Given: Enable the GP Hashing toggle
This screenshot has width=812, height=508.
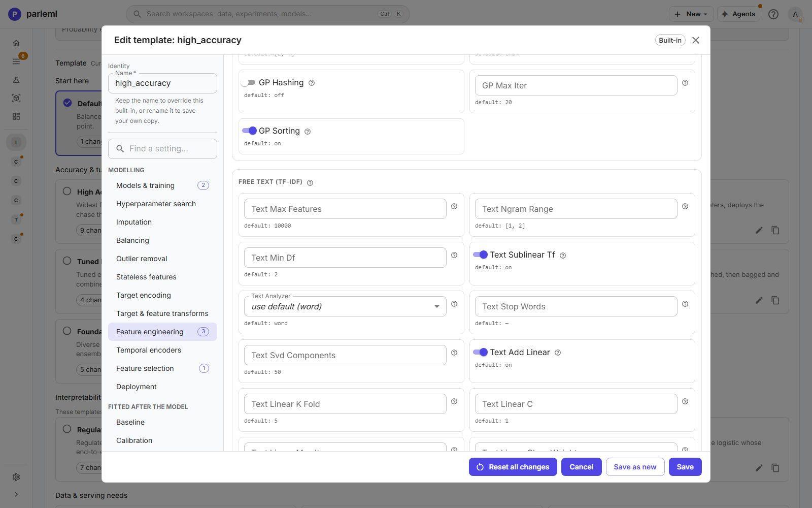Looking at the screenshot, I should click(x=249, y=82).
